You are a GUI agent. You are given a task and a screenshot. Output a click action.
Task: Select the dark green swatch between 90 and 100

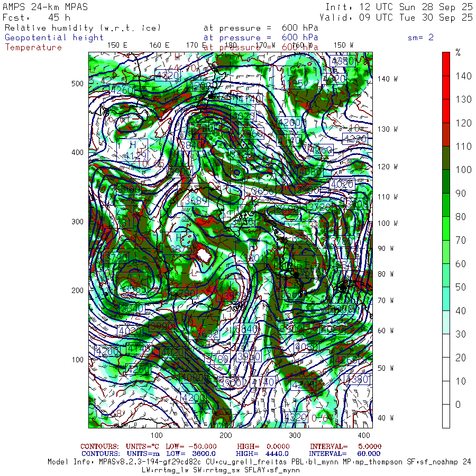click(x=446, y=181)
